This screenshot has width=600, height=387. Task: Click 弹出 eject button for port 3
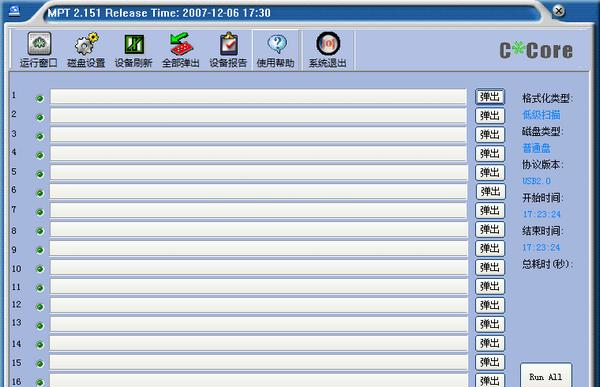pyautogui.click(x=490, y=135)
